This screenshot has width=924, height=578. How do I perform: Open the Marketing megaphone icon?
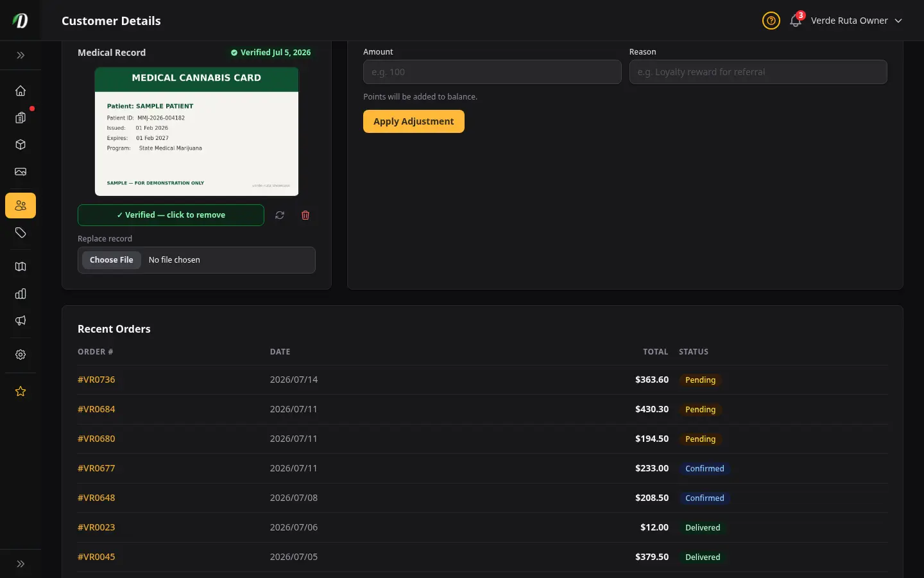21,320
